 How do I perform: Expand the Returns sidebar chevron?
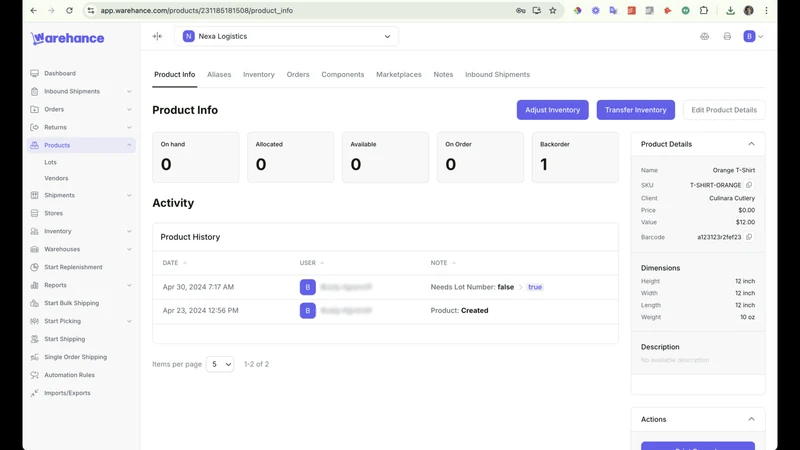click(x=129, y=127)
